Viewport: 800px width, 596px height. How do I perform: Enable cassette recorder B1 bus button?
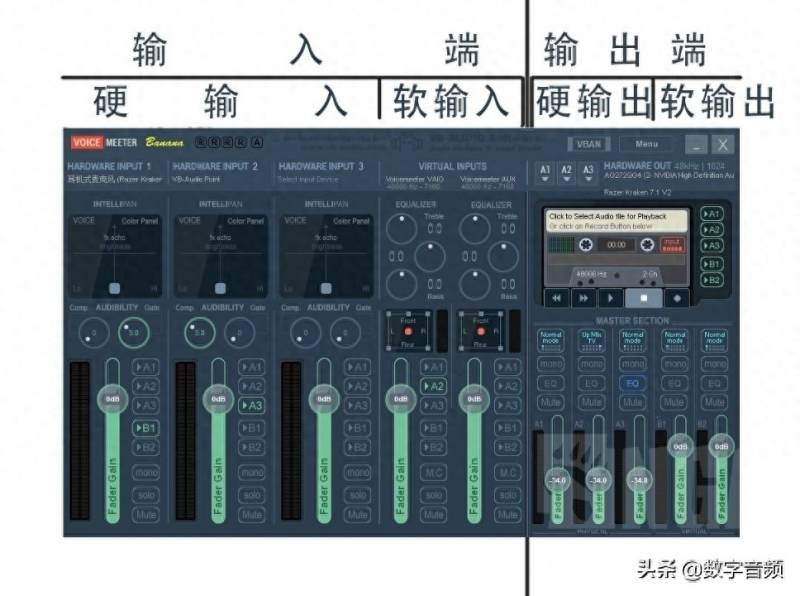tap(712, 264)
